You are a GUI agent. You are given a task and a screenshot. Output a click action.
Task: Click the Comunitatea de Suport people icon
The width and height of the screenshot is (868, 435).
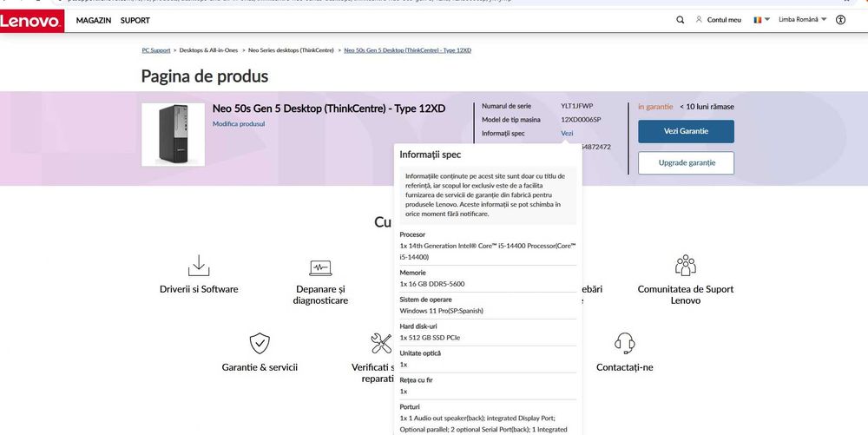[x=686, y=266]
